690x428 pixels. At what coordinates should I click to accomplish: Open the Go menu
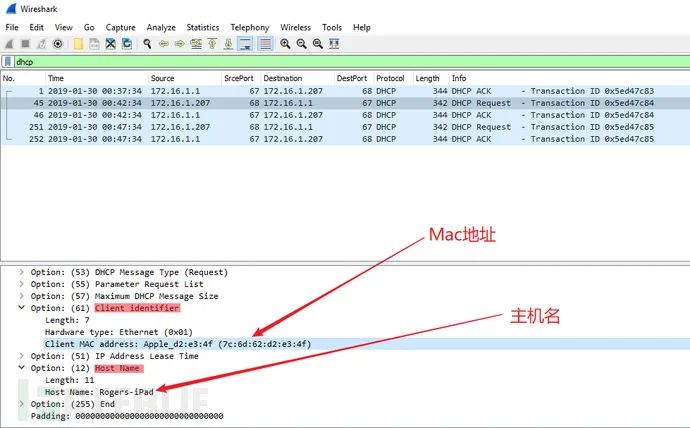[89, 27]
